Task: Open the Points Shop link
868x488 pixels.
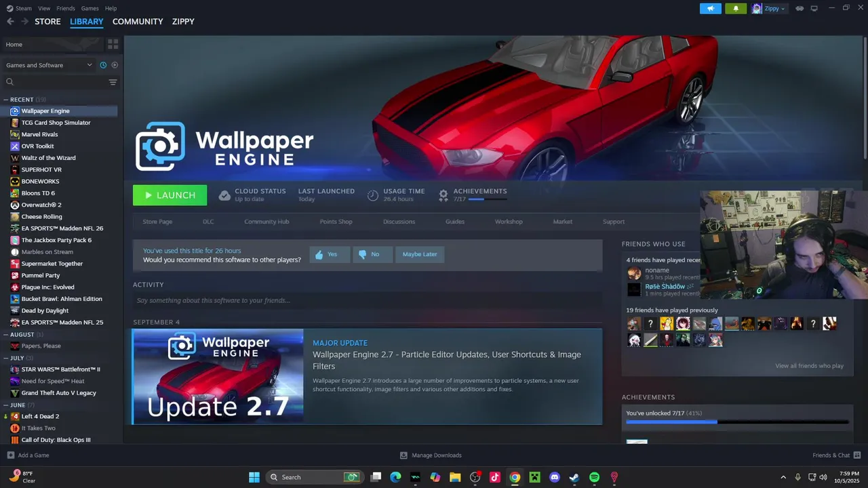Action: coord(336,222)
